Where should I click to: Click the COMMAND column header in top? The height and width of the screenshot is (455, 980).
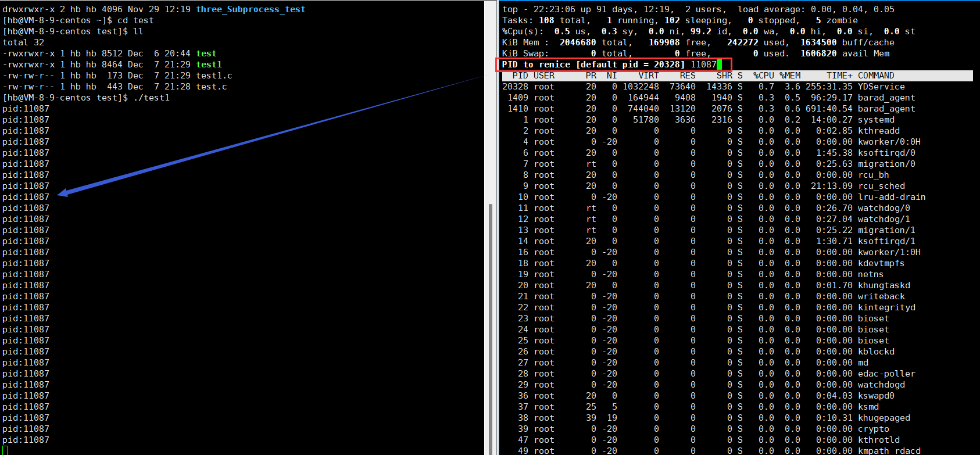pos(876,76)
